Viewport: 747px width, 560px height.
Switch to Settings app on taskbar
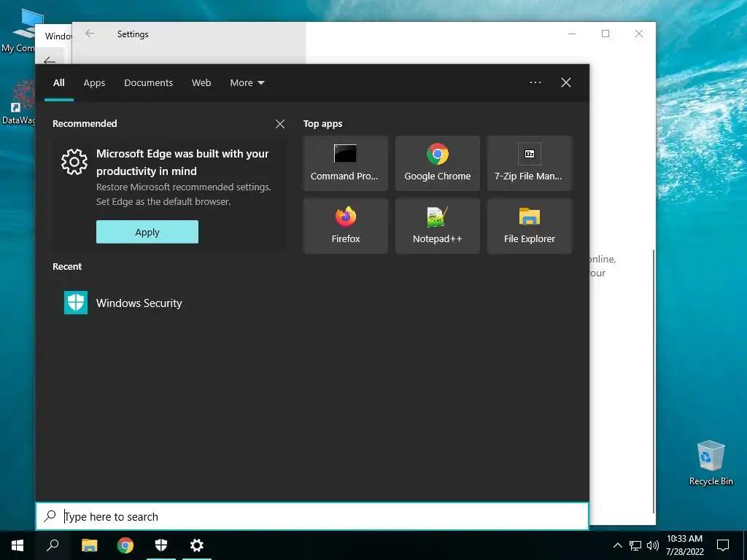[x=197, y=545]
